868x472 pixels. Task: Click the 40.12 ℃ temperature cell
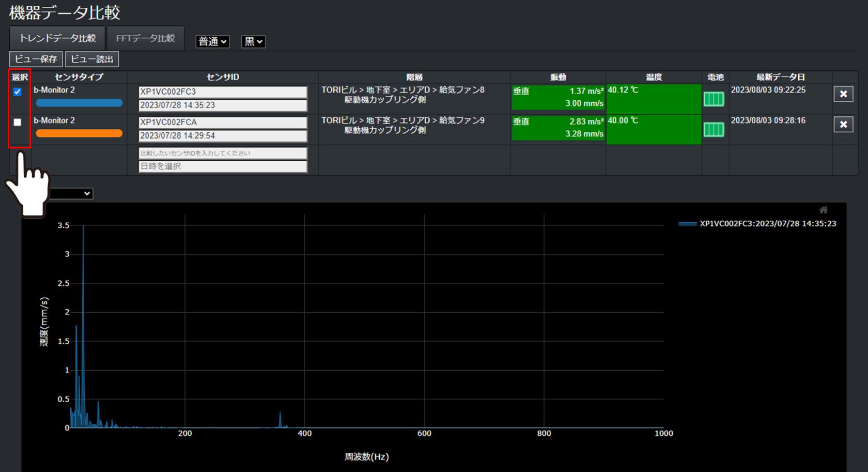pos(654,99)
